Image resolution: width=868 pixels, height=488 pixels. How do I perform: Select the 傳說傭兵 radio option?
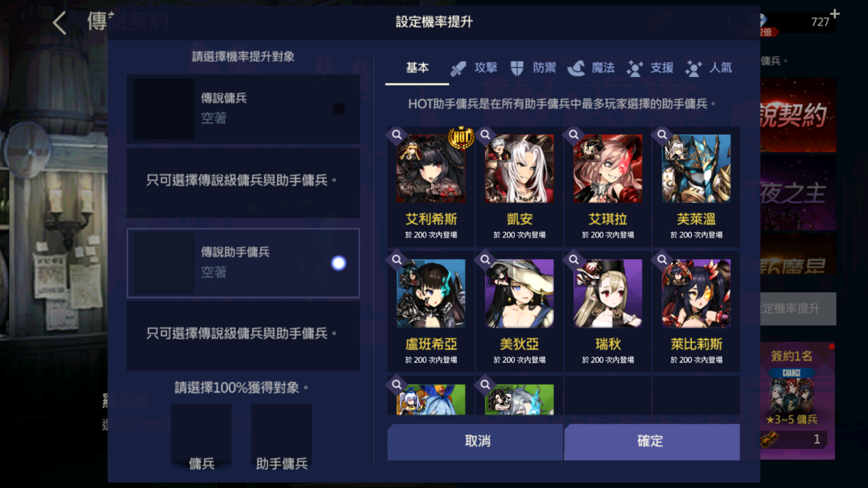[339, 109]
